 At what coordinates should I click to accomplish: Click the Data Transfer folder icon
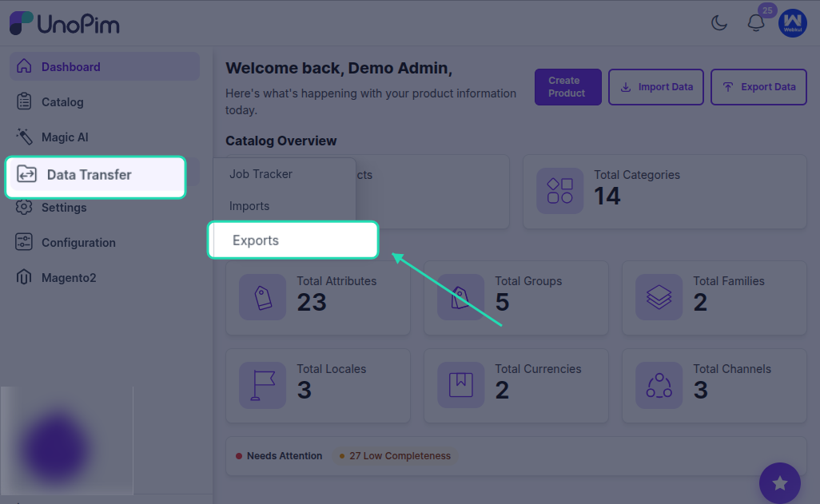26,174
